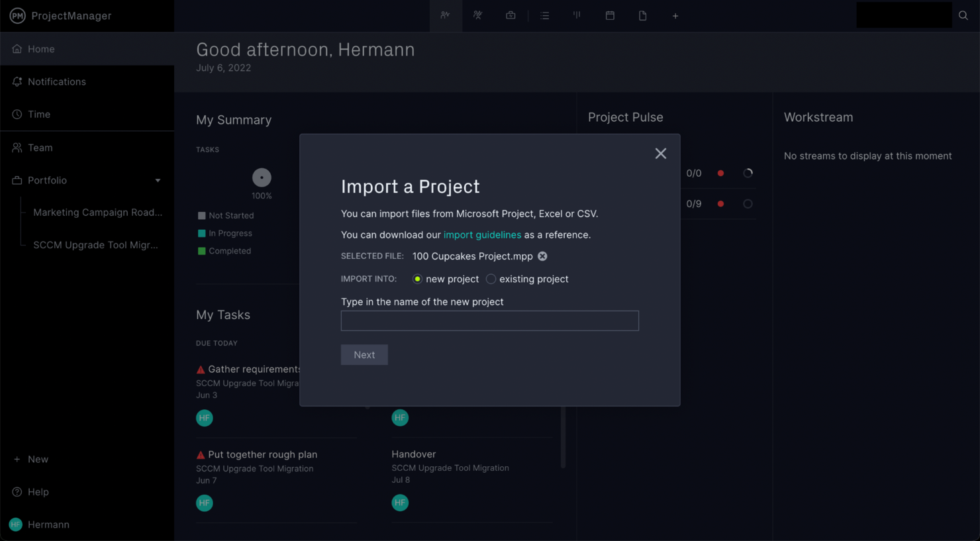Click the 100% tasks donut chart
This screenshot has height=541, width=980.
[262, 177]
